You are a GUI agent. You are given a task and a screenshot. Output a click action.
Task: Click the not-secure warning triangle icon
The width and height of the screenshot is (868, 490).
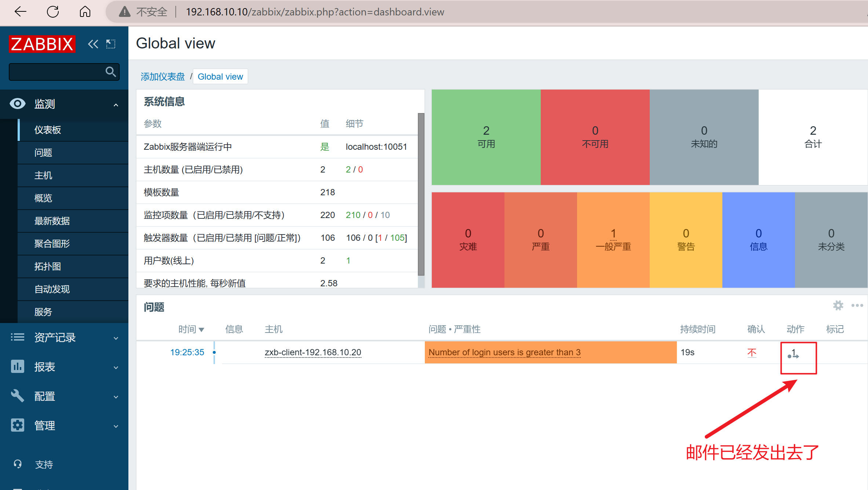coord(125,12)
